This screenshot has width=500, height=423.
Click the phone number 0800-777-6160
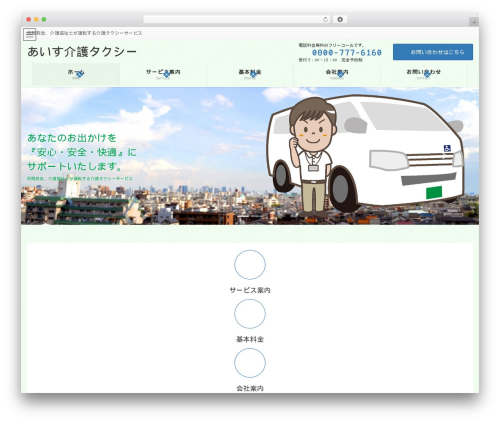coord(347,53)
